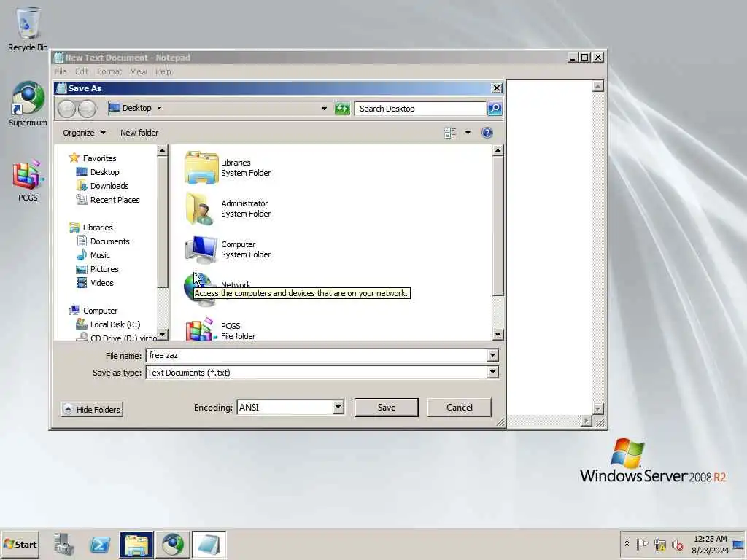
Task: Select Videos library
Action: click(x=101, y=283)
